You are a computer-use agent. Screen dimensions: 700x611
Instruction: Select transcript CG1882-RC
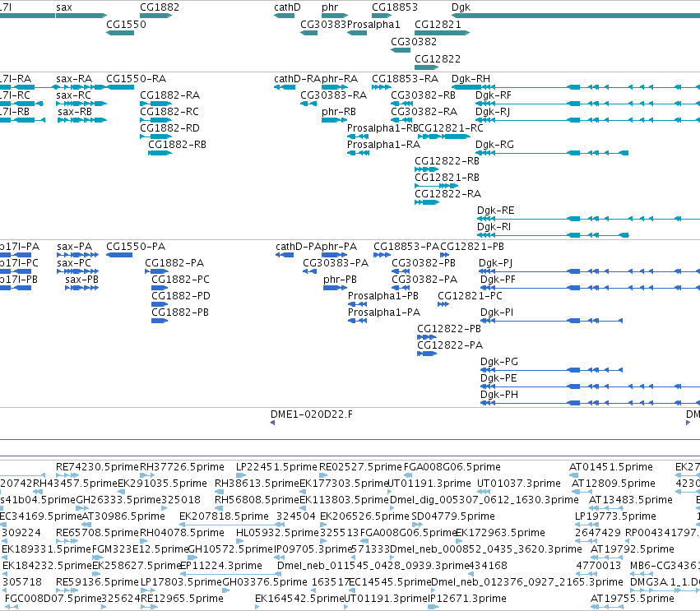coord(169,112)
